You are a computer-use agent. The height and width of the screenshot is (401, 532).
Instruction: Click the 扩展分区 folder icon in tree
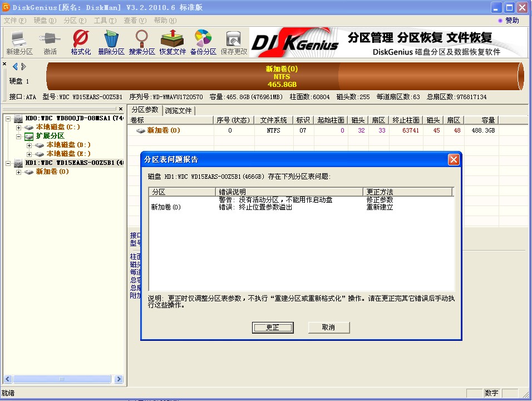point(29,136)
